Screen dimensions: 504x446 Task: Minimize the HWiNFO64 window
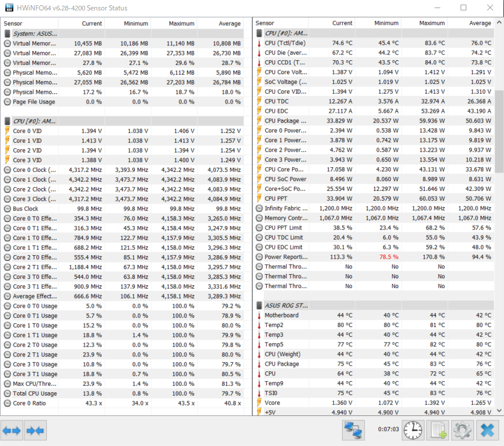[x=437, y=8]
